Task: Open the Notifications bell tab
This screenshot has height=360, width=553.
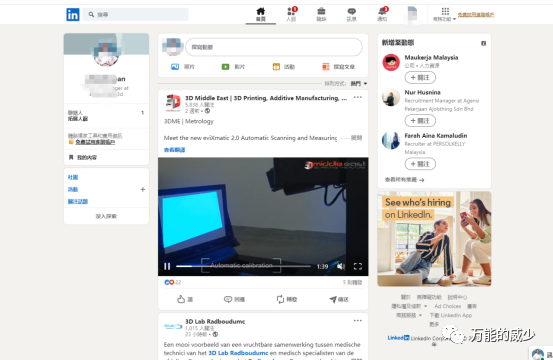Action: coord(382,15)
